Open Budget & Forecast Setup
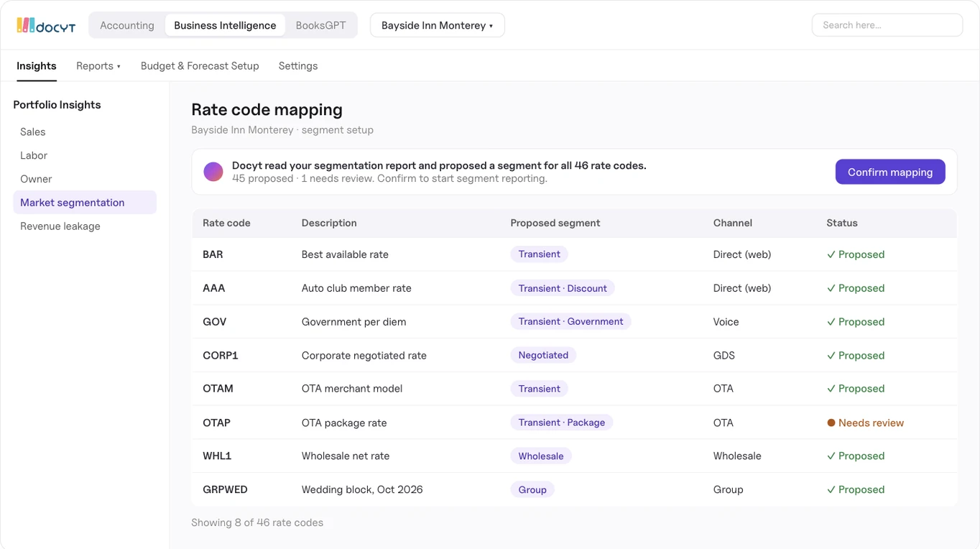Screen dimensions: 980x549 200,66
